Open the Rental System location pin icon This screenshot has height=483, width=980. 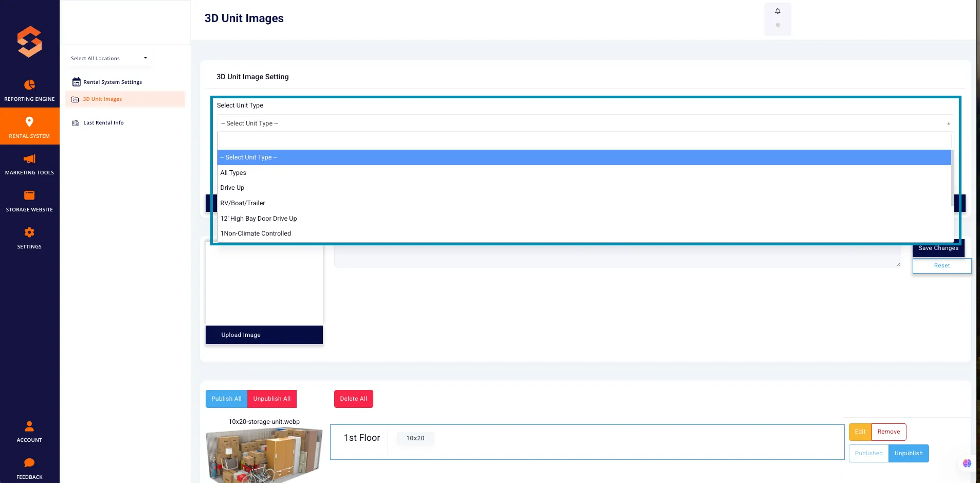(29, 121)
